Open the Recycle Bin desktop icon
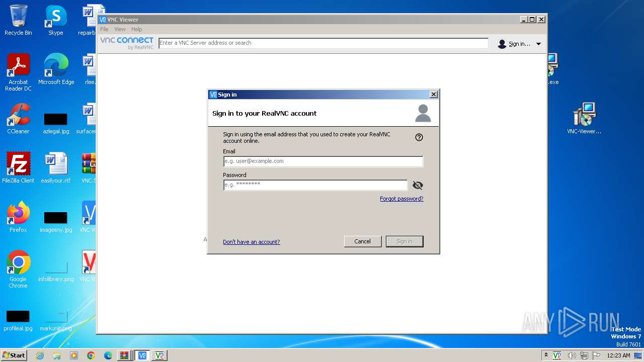644x362 pixels. (18, 20)
